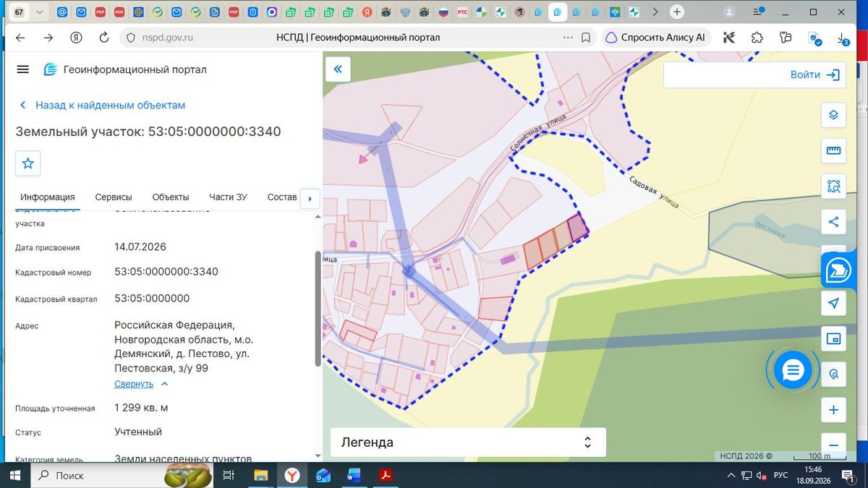Zoom in on the map with plus

833,410
